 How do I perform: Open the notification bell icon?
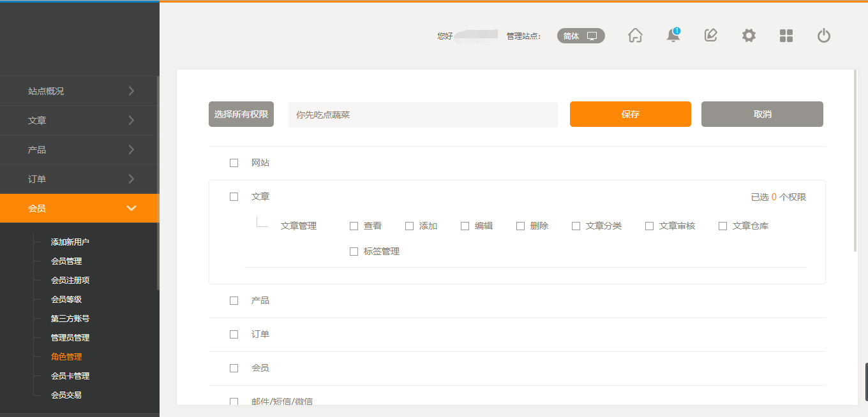pyautogui.click(x=673, y=36)
